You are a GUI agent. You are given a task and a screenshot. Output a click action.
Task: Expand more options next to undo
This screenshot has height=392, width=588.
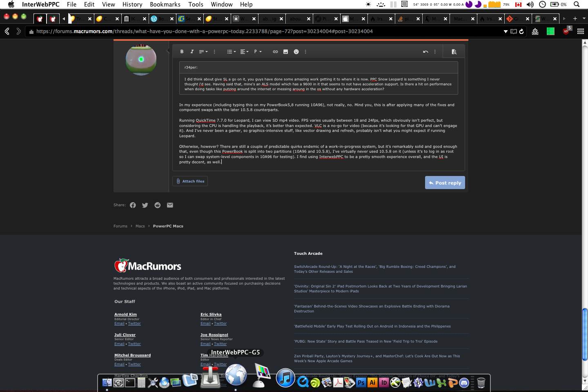pos(435,52)
